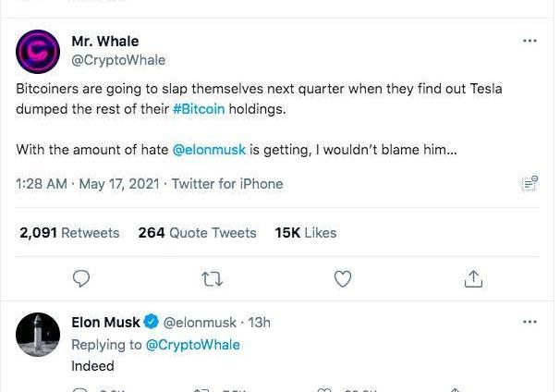Open the 13h timestamp on Elon's reply

[x=260, y=323]
